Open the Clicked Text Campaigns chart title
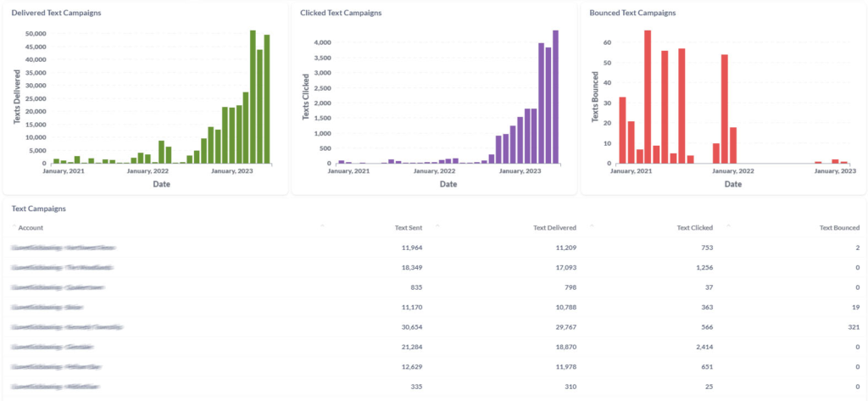Screen dimensions: 868x401 point(341,13)
